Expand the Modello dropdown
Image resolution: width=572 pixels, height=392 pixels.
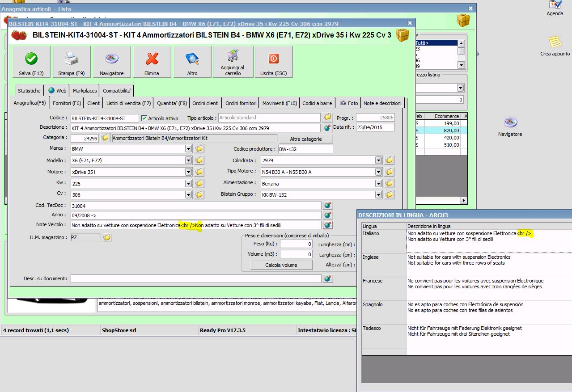(188, 160)
